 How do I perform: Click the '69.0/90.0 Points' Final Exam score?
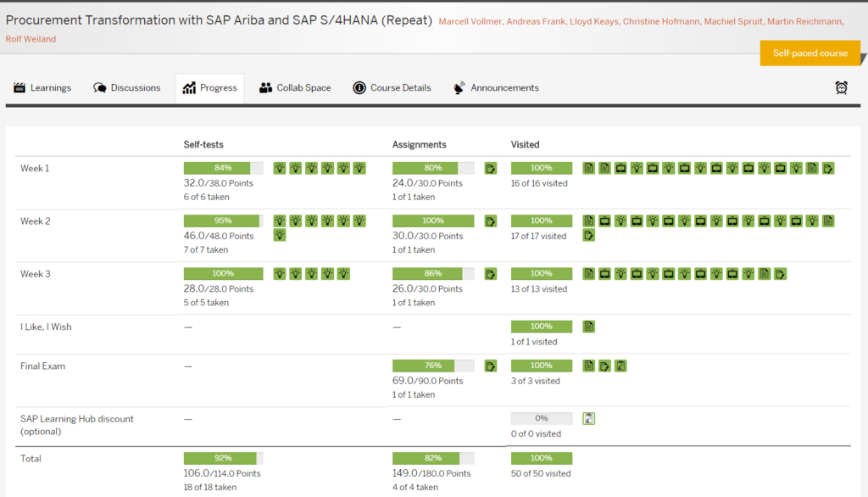point(427,381)
